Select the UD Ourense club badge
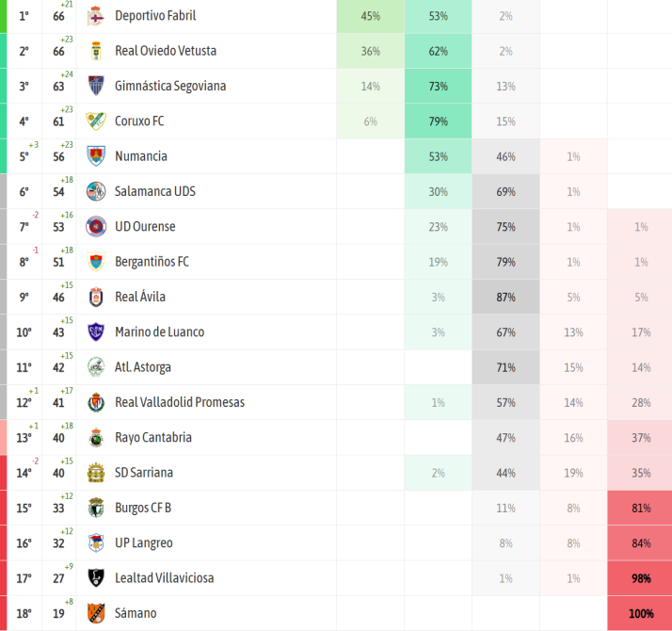Image resolution: width=672 pixels, height=631 pixels. (x=95, y=226)
